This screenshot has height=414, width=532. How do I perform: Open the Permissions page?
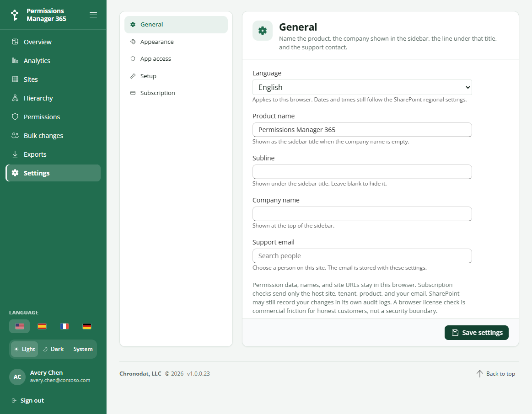pyautogui.click(x=53, y=117)
